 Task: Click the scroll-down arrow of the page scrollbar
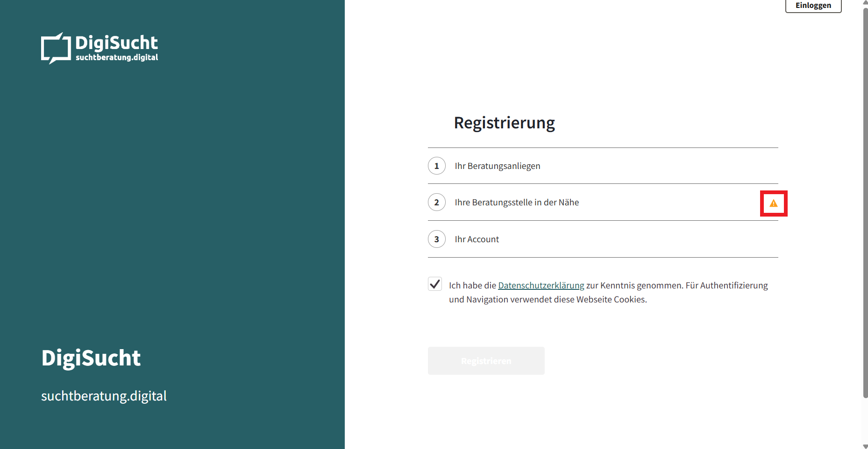(x=865, y=446)
